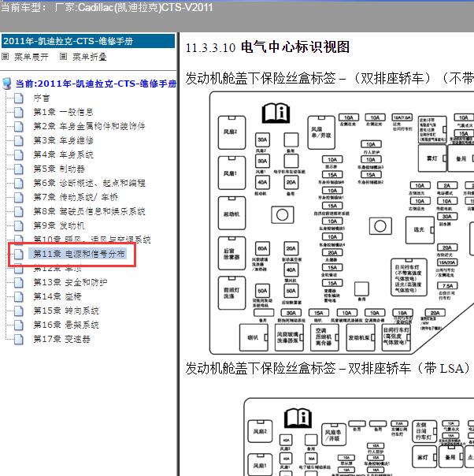Click the 起动机 relay box in diagram
This screenshot has width=474, height=476.
click(x=232, y=214)
